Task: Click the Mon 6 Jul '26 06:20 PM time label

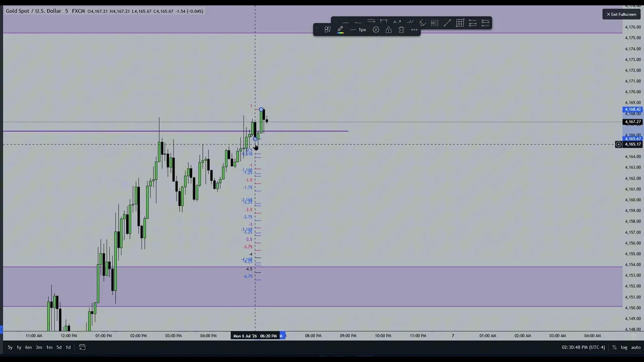Action: pos(255,336)
